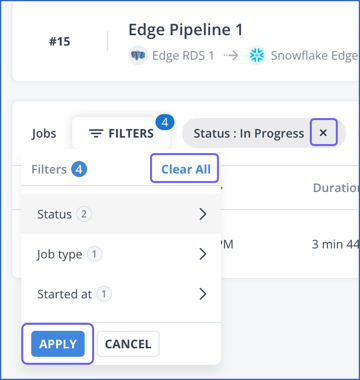The image size is (360, 380).
Task: Click the Filters count badge in the panel
Action: click(x=79, y=169)
